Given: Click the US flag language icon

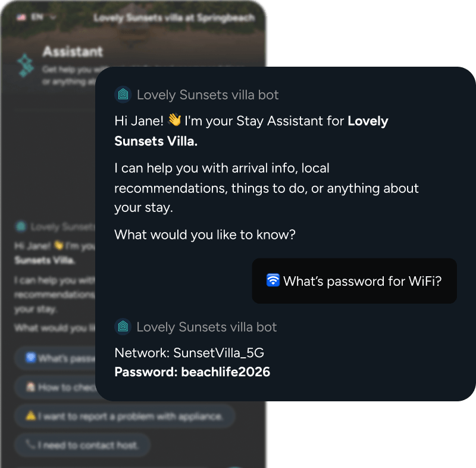Looking at the screenshot, I should click(21, 17).
